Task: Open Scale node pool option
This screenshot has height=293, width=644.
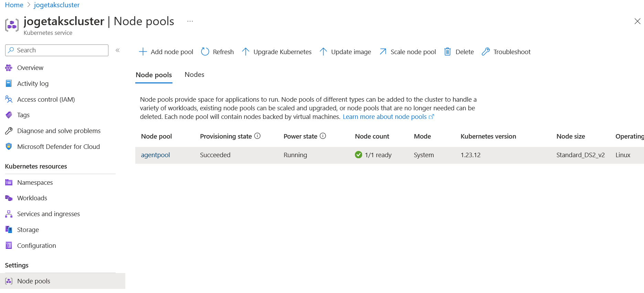Action: [x=408, y=52]
